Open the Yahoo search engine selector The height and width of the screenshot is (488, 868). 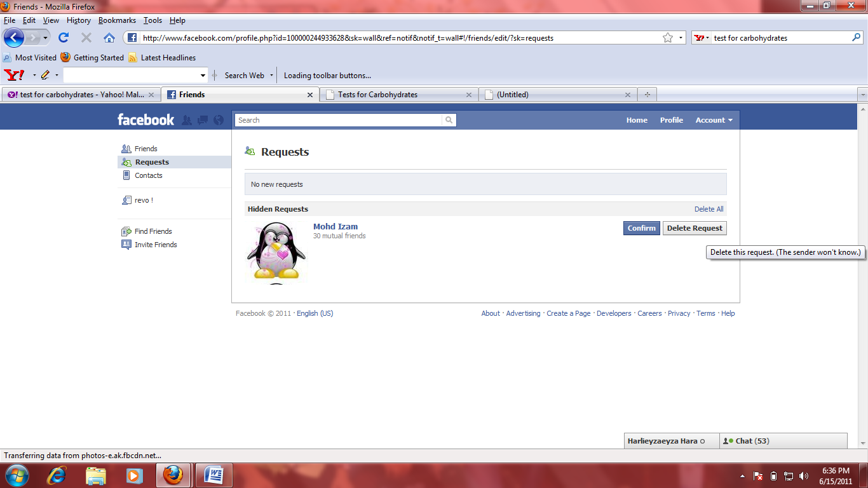(x=702, y=37)
